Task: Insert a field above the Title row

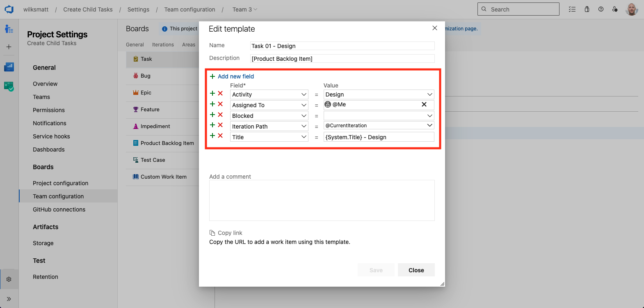Action: (x=212, y=136)
